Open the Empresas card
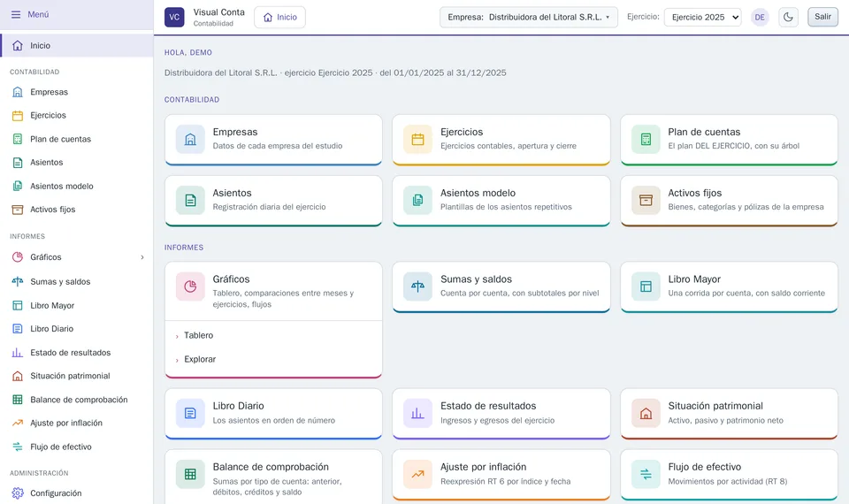 click(273, 139)
